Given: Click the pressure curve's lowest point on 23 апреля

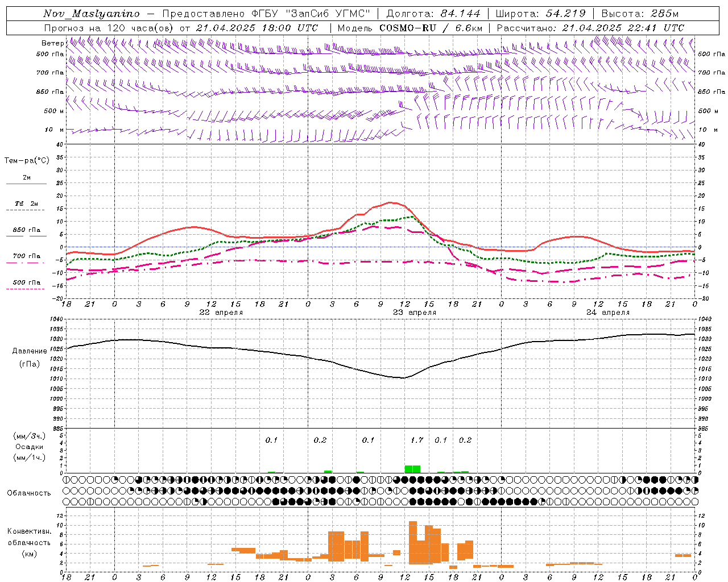Looking at the screenshot, I should (x=403, y=377).
